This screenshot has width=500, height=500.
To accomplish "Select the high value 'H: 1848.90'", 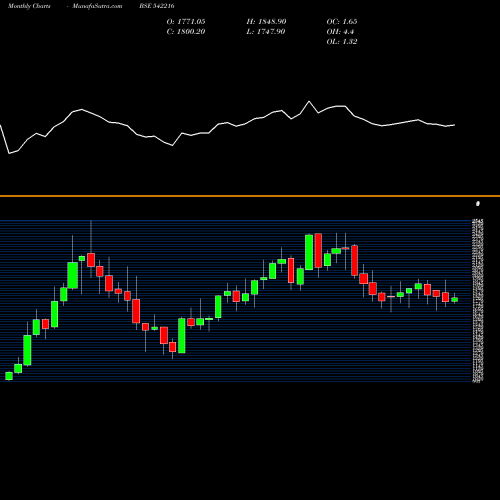I will click(266, 22).
